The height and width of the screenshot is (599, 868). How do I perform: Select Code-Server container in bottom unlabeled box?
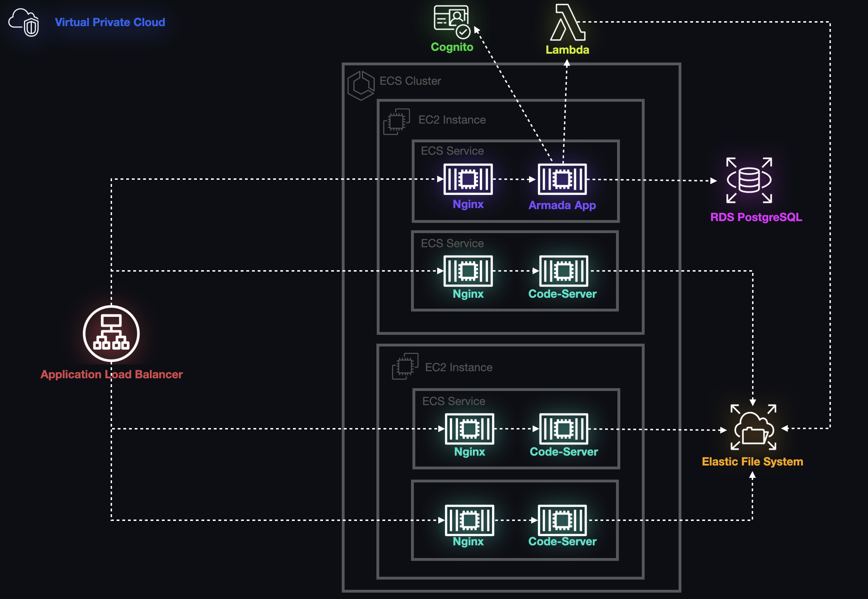562,520
